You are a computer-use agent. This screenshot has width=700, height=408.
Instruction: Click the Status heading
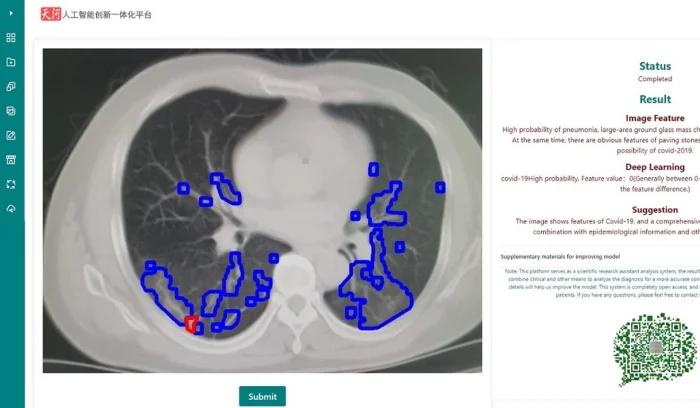(655, 66)
